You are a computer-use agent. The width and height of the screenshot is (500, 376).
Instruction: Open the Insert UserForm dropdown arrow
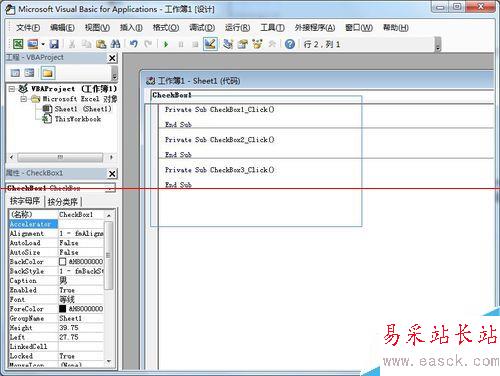(x=43, y=44)
